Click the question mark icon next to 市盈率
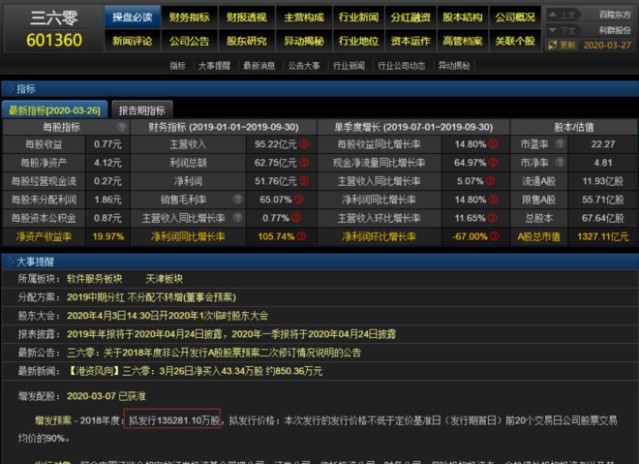 (560, 144)
